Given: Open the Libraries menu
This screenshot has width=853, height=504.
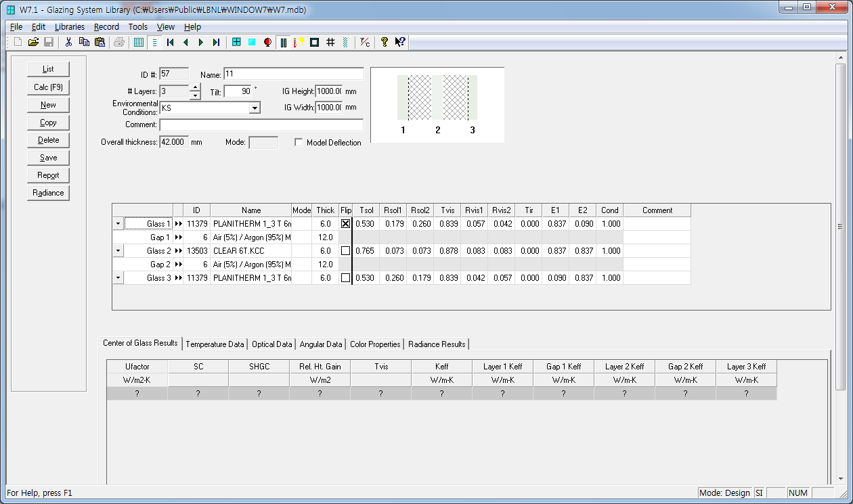Looking at the screenshot, I should click(70, 27).
